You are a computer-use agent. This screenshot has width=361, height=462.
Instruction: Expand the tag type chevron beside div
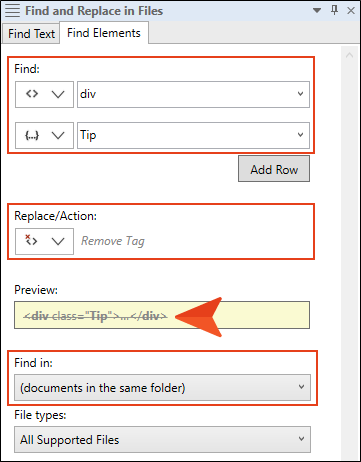tap(58, 95)
